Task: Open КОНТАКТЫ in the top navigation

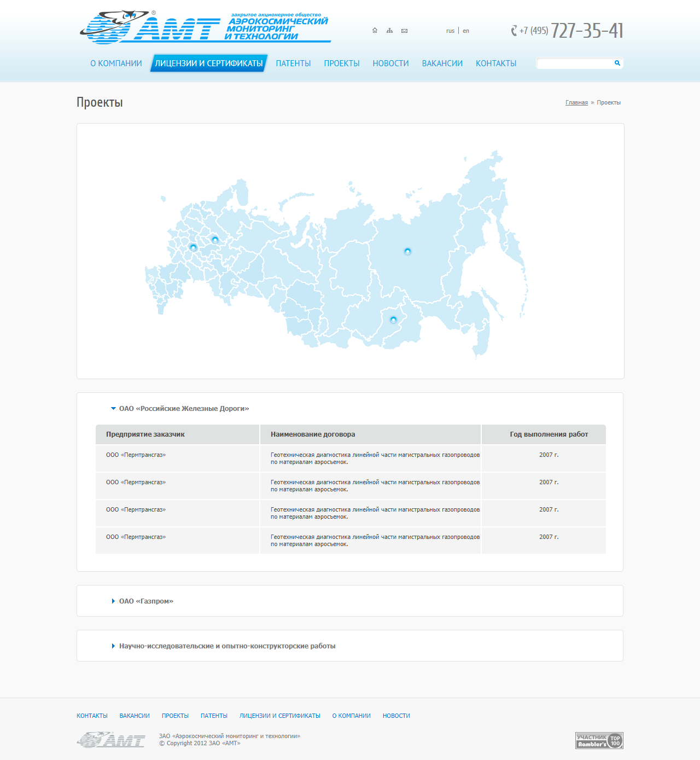Action: [x=496, y=63]
